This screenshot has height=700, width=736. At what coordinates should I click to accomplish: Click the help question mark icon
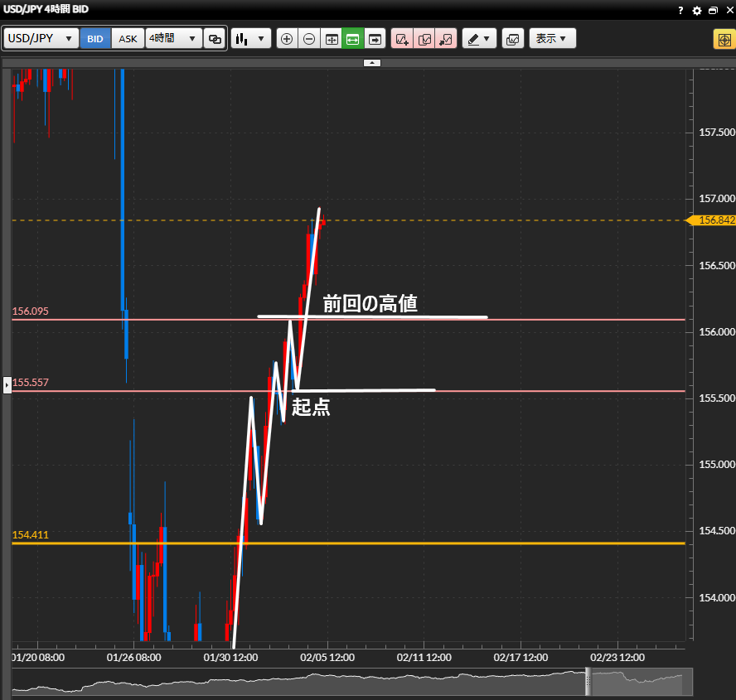[x=680, y=10]
